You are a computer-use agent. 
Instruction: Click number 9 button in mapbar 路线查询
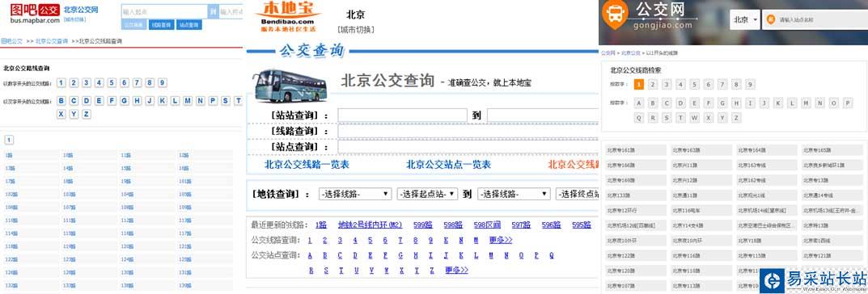coord(163,83)
